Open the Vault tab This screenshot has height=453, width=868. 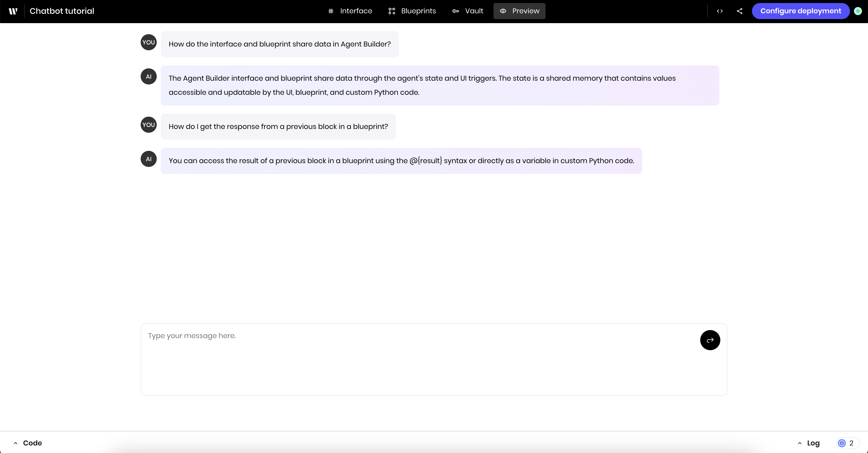point(468,11)
